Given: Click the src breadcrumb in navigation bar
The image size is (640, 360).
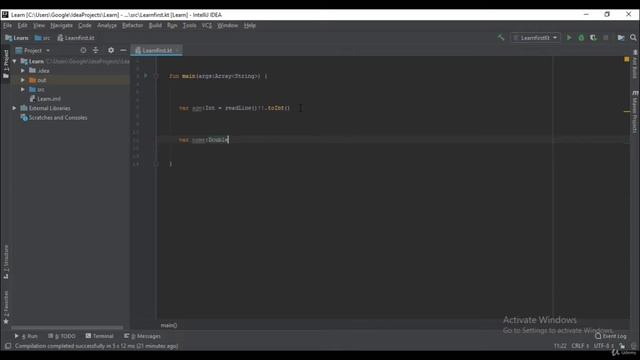Looking at the screenshot, I should pyautogui.click(x=42, y=38).
